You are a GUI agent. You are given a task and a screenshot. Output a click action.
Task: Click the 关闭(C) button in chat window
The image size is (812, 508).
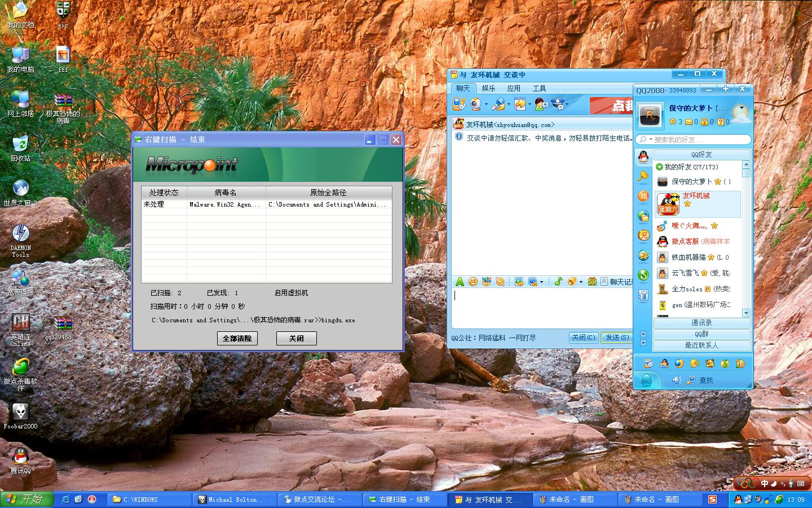click(x=584, y=338)
